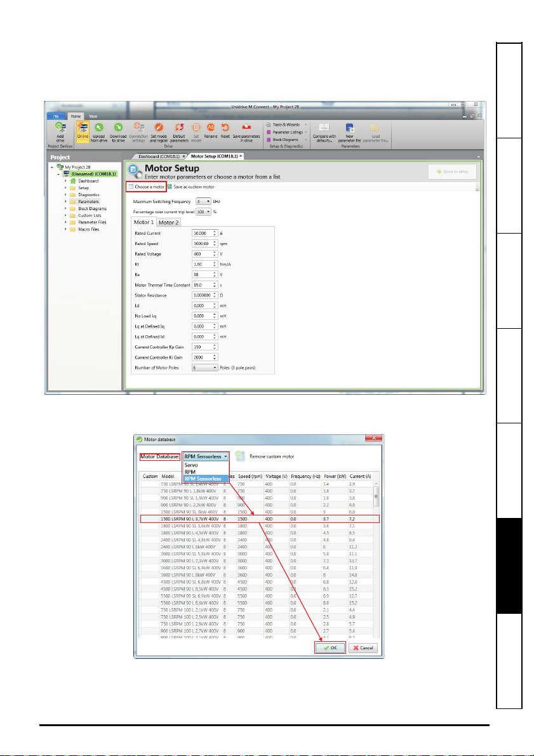
Task: Open Percentage over current trip level dropdown
Action: [203, 211]
